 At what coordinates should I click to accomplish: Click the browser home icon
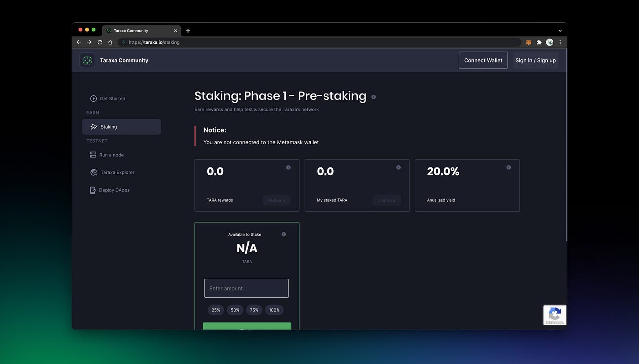[110, 42]
